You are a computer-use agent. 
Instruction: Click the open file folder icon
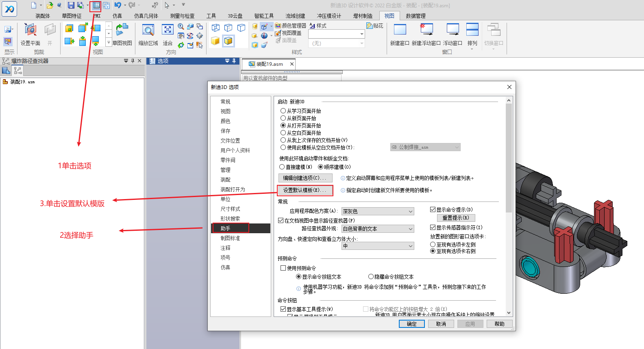click(50, 5)
